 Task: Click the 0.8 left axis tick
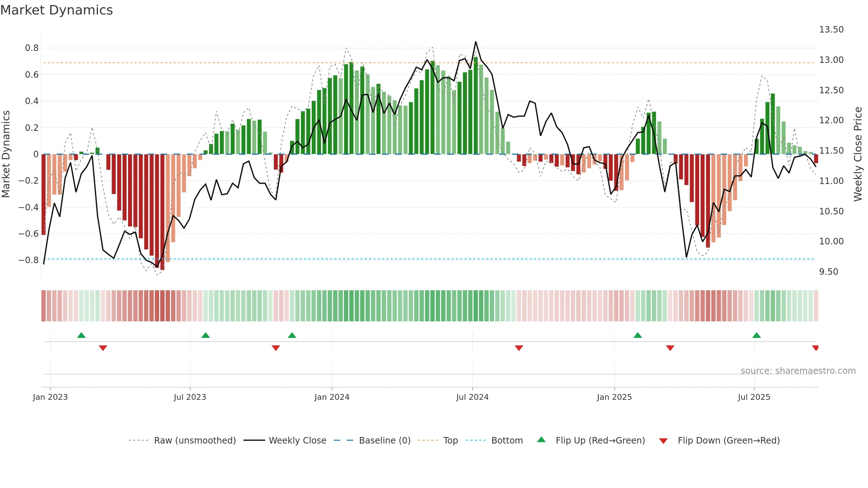tap(32, 48)
